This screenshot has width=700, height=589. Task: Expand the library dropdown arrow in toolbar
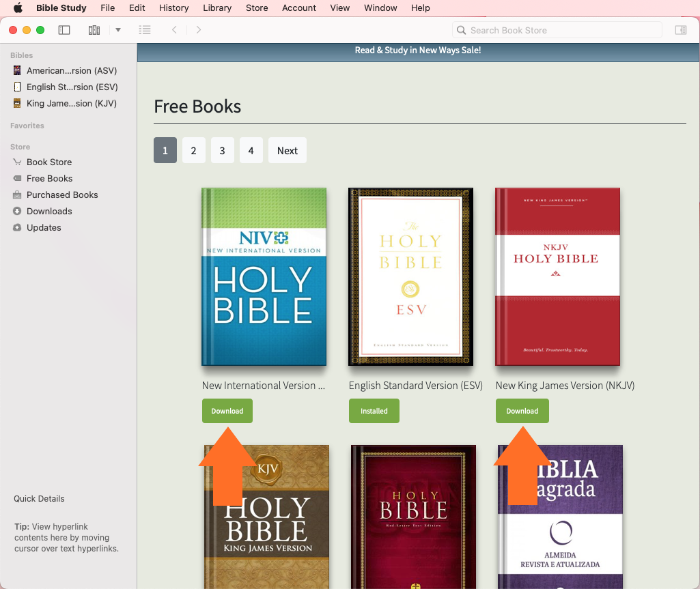pyautogui.click(x=118, y=30)
